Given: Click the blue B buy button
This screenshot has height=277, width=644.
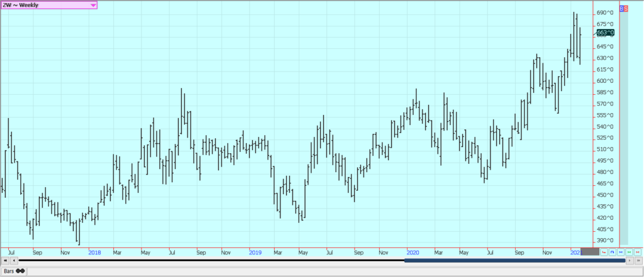Looking at the screenshot, I should pyautogui.click(x=621, y=8).
